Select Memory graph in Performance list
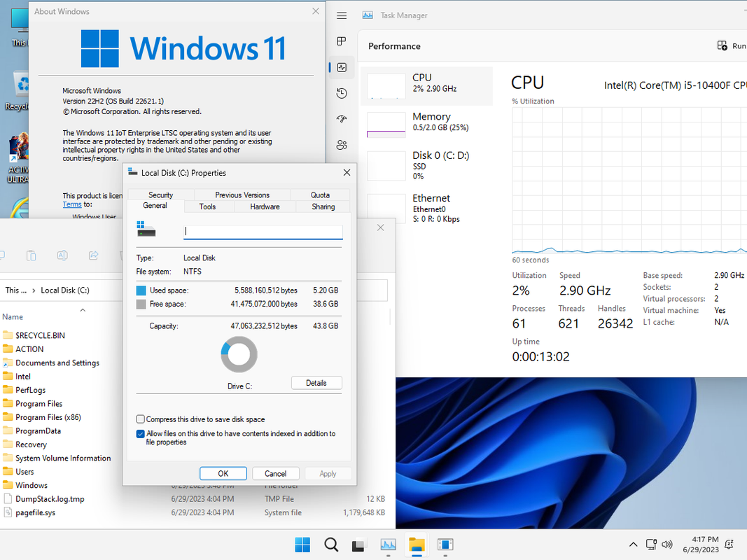The width and height of the screenshot is (747, 560). click(x=386, y=125)
